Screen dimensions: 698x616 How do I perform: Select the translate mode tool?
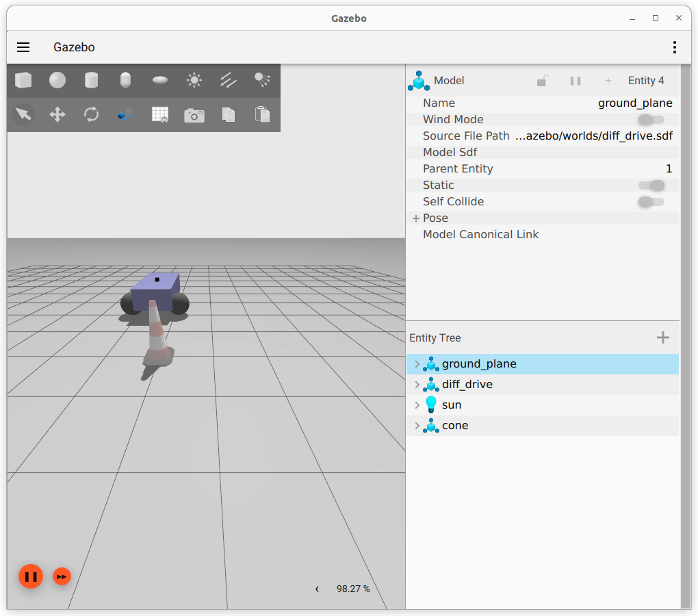(x=57, y=114)
